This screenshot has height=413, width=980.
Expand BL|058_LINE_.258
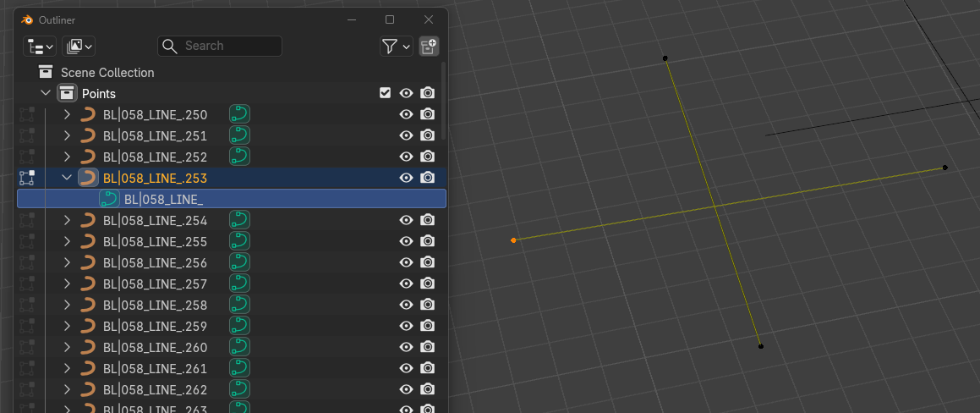[x=67, y=305]
